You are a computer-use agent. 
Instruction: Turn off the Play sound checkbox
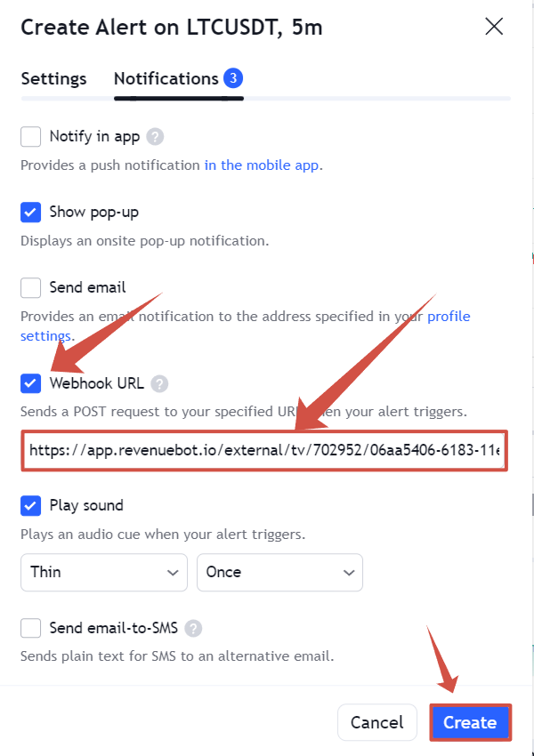point(30,506)
